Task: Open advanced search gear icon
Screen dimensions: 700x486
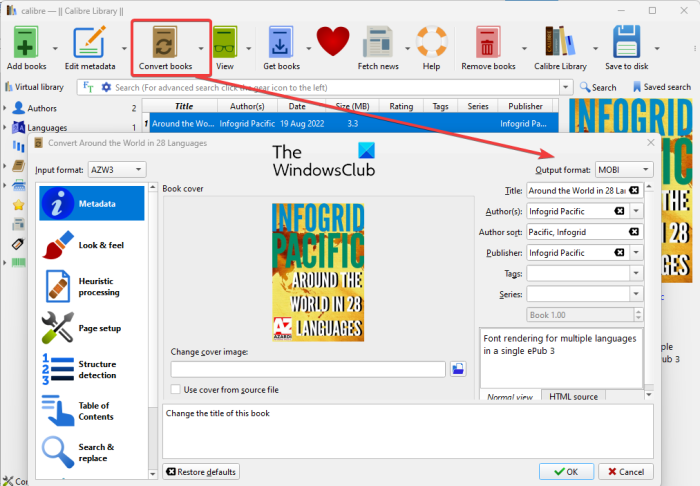Action: point(106,87)
